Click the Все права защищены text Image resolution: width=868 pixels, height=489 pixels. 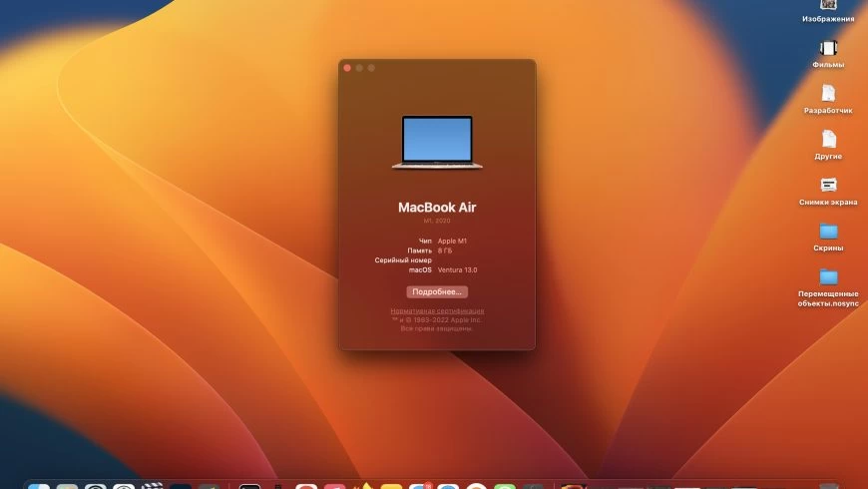point(437,329)
